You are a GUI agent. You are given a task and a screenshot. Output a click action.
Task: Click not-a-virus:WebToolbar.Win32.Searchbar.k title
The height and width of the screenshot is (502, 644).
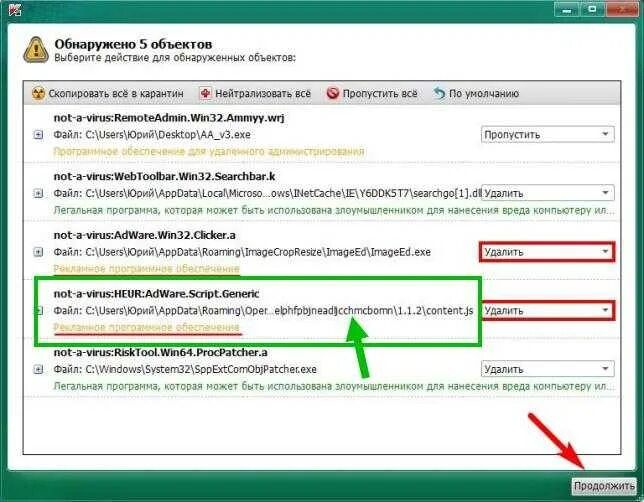click(x=164, y=177)
